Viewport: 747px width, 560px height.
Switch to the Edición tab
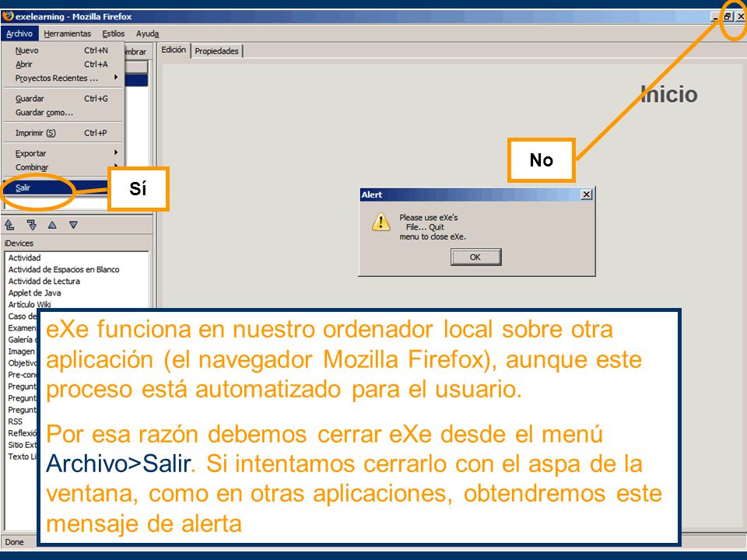174,50
